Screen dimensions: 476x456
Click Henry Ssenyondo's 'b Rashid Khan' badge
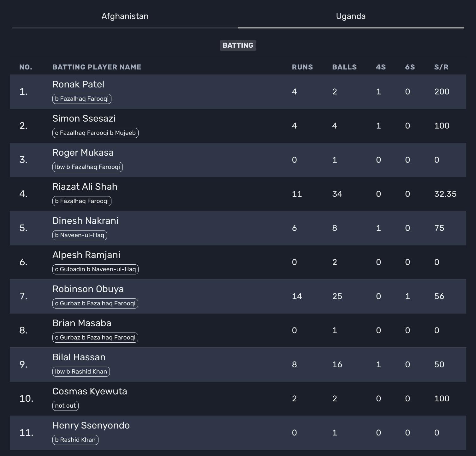click(75, 440)
